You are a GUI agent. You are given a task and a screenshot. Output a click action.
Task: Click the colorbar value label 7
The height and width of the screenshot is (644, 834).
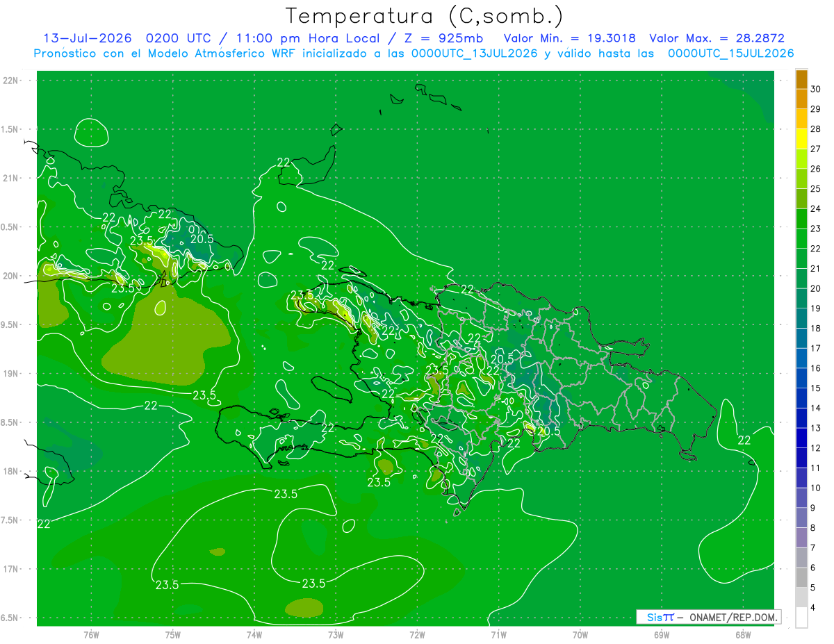tap(813, 547)
